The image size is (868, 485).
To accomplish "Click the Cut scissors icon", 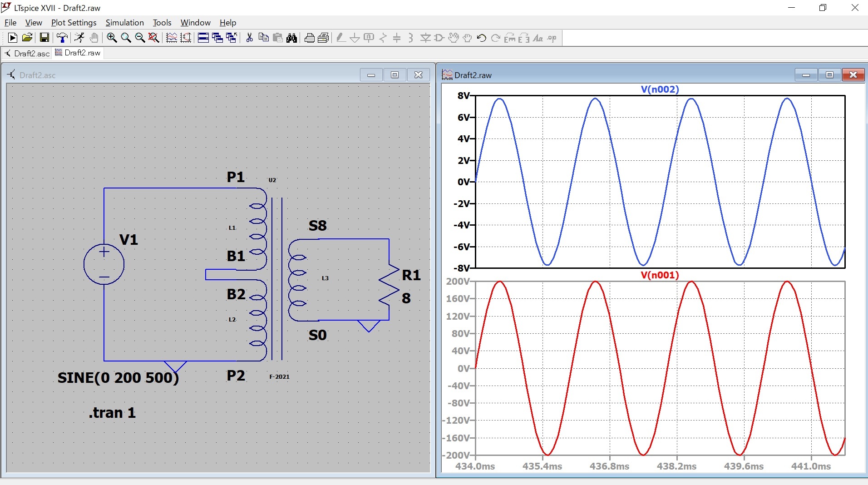I will point(249,38).
